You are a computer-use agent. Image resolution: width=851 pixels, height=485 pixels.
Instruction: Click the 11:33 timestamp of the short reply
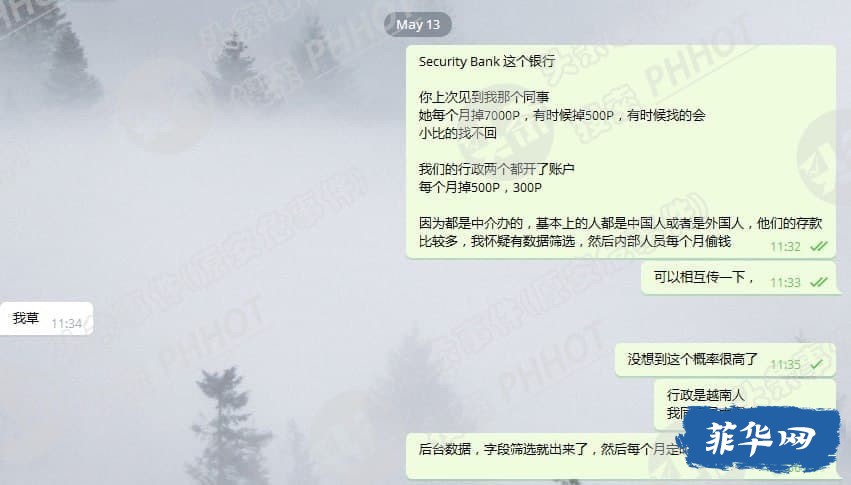click(x=785, y=283)
